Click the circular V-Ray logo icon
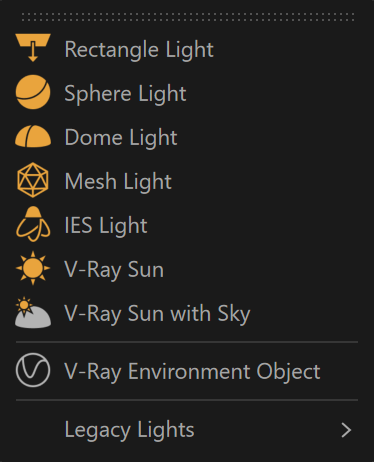The width and height of the screenshot is (374, 462). [33, 370]
